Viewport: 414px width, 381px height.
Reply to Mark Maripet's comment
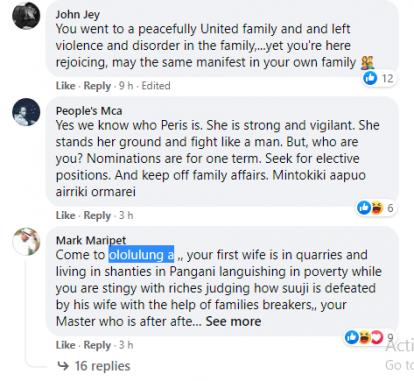(x=97, y=345)
